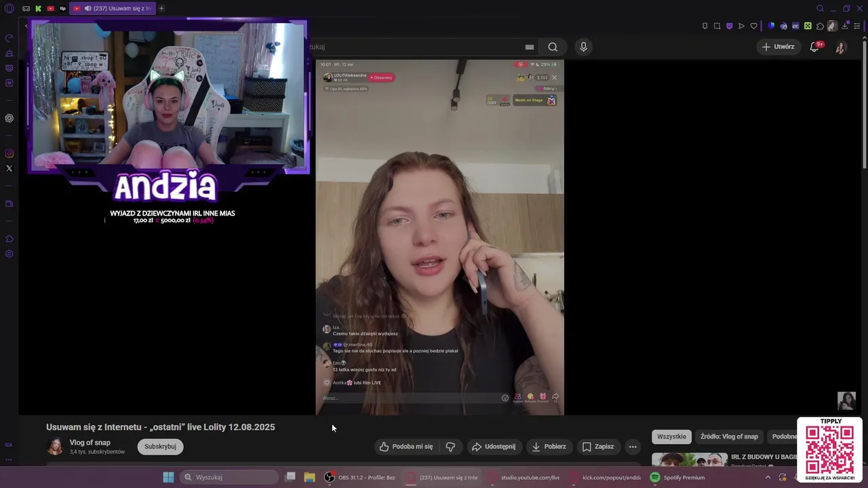Click the pin icon in the address bar

(705, 26)
